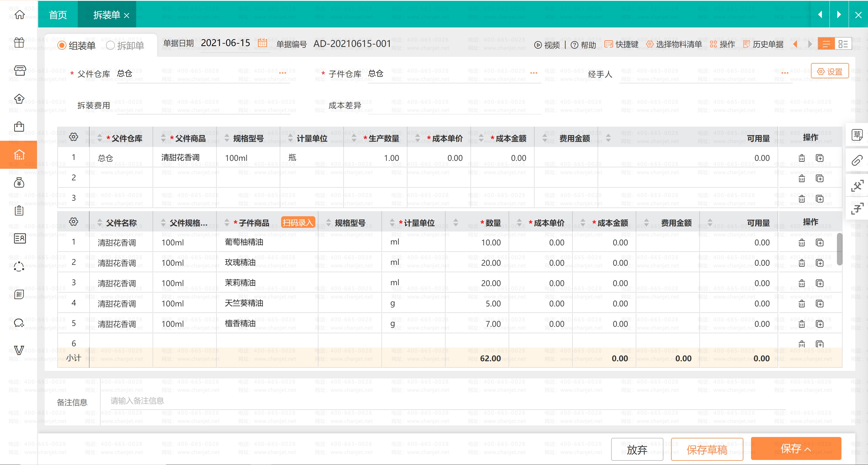Open the parent table column settings gear

pos(73,137)
